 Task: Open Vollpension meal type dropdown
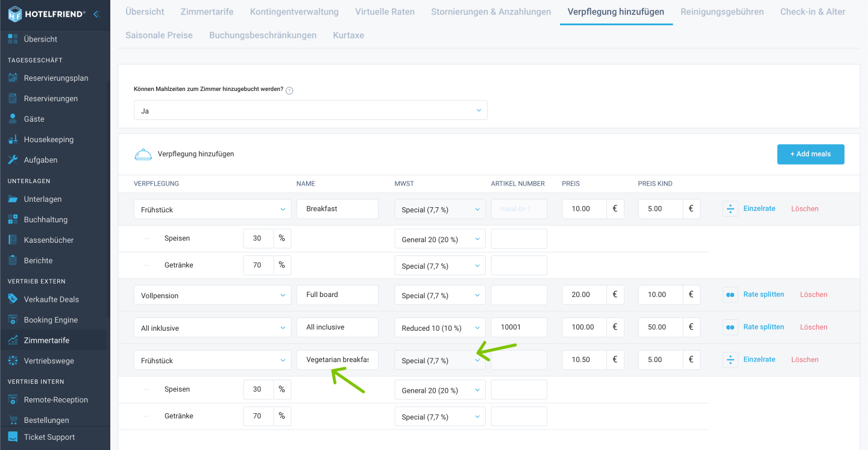212,295
